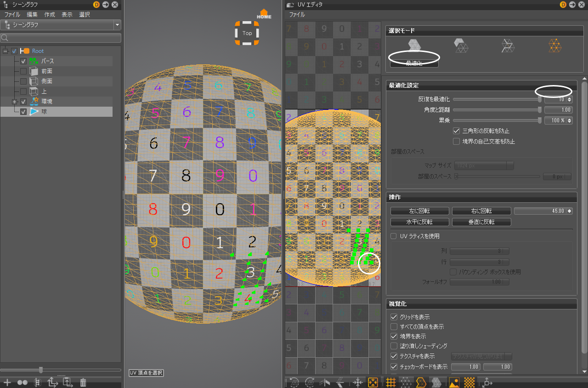588x388 pixels.
Task: Click the UV editor help D icon
Action: [563, 5]
